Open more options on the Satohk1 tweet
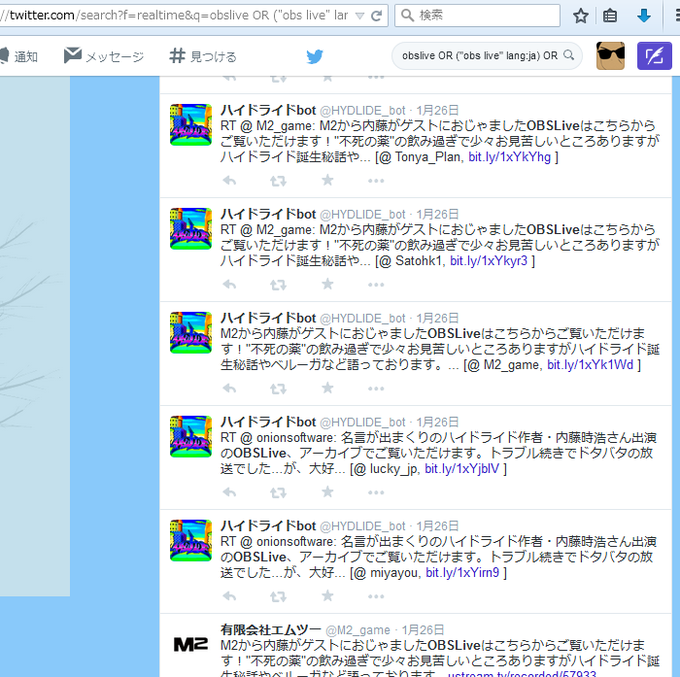The width and height of the screenshot is (680, 677). [376, 285]
